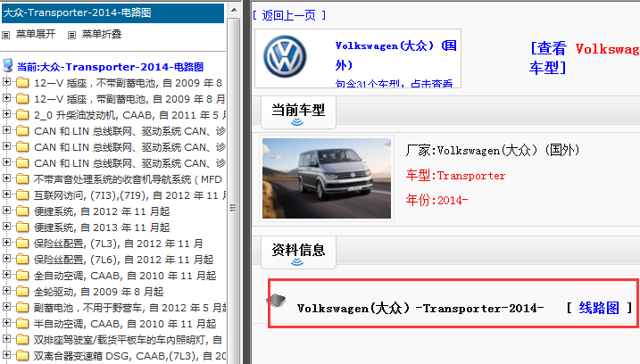The image size is (640, 364).
Task: Click the red 年份:2014- text
Action: click(436, 200)
